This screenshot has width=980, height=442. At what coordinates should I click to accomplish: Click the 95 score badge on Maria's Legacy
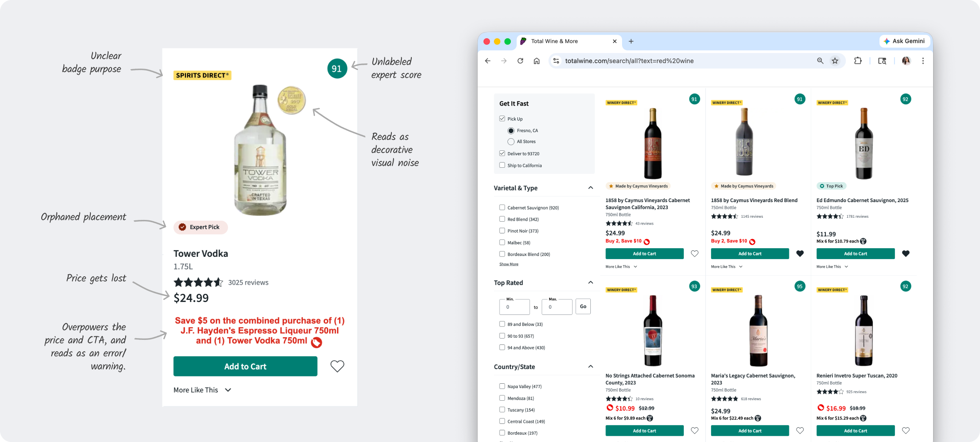tap(800, 286)
